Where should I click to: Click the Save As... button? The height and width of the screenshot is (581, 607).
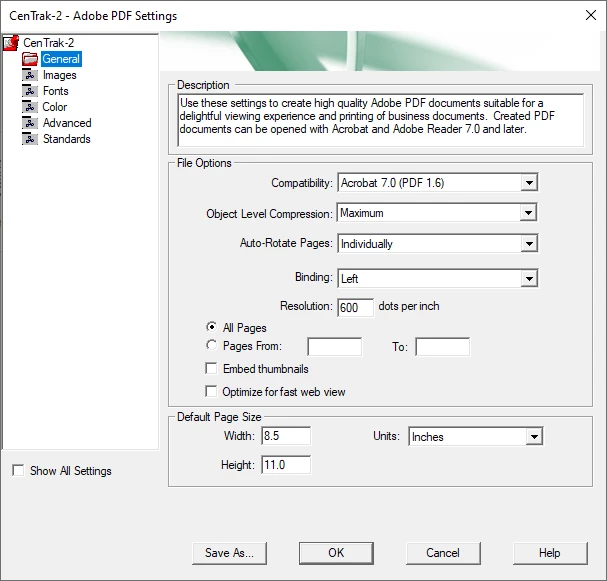click(x=230, y=553)
